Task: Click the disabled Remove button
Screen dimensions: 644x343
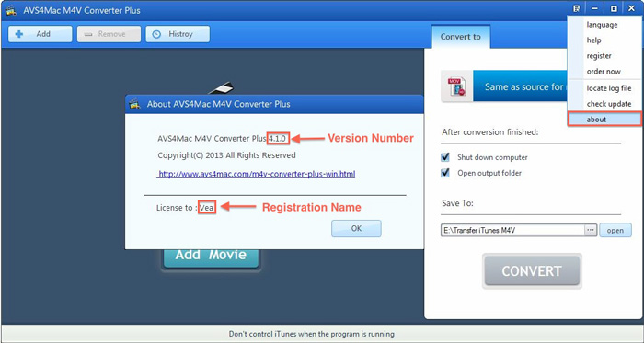Action: (109, 34)
